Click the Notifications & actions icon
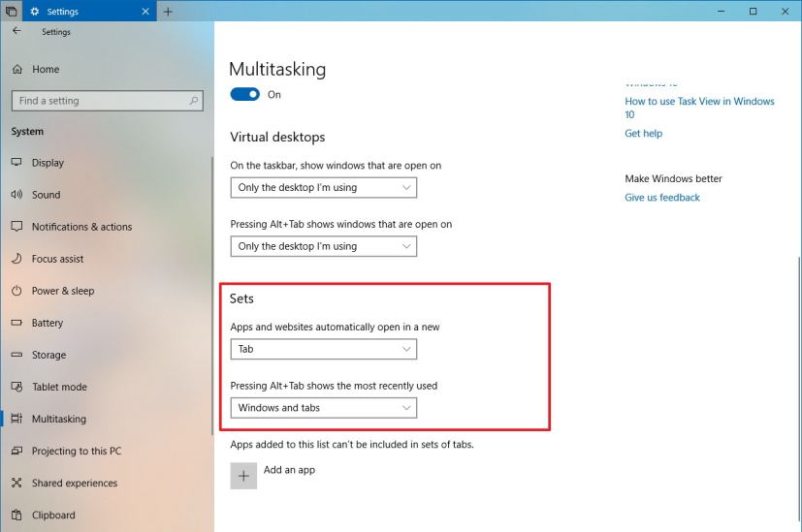Image resolution: width=802 pixels, height=532 pixels. 16,227
